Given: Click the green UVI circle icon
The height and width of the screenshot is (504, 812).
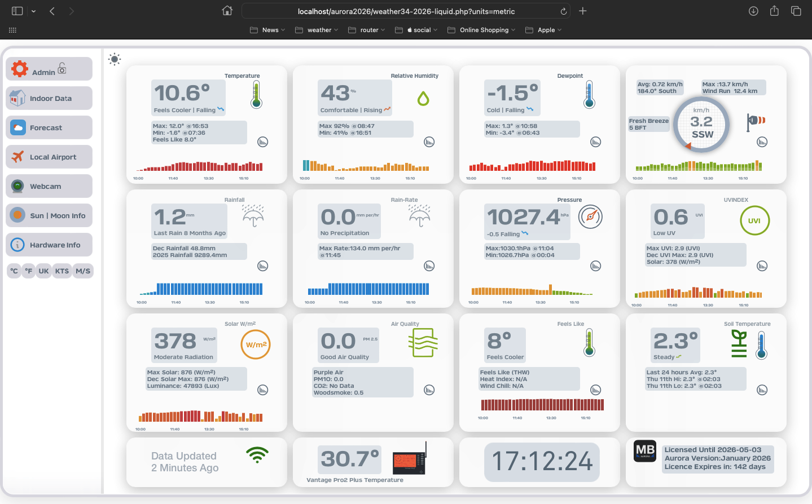Looking at the screenshot, I should tap(754, 220).
